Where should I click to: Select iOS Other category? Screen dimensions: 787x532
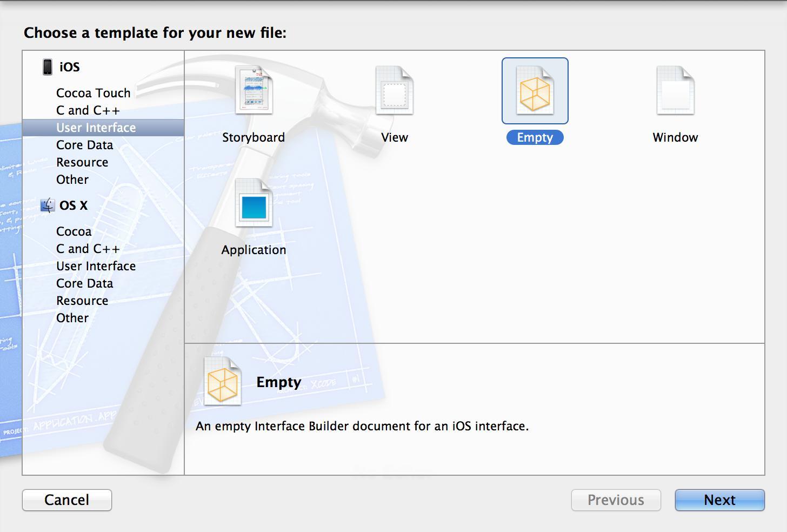click(72, 179)
